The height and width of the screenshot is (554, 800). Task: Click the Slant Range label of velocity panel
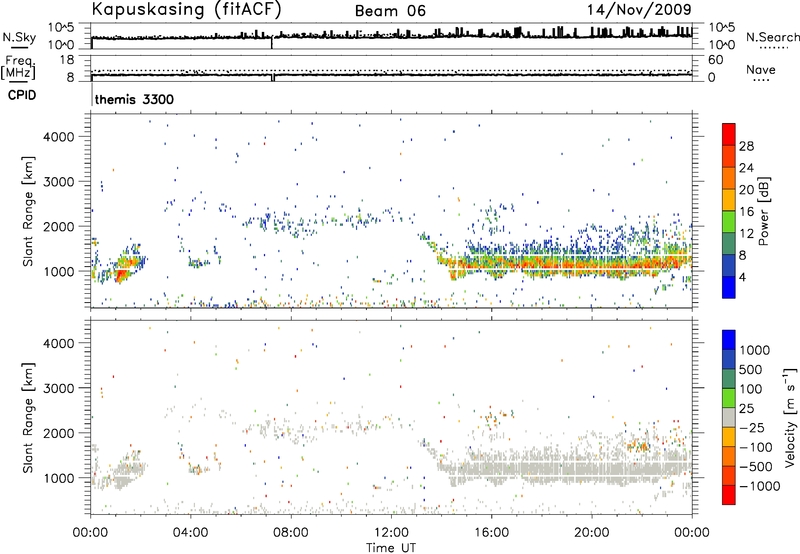[x=28, y=418]
